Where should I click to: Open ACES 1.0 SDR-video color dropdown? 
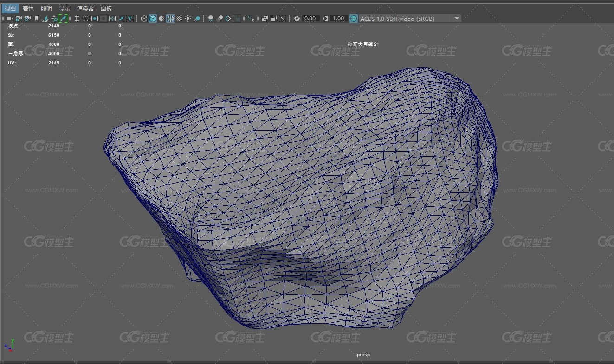(410, 19)
